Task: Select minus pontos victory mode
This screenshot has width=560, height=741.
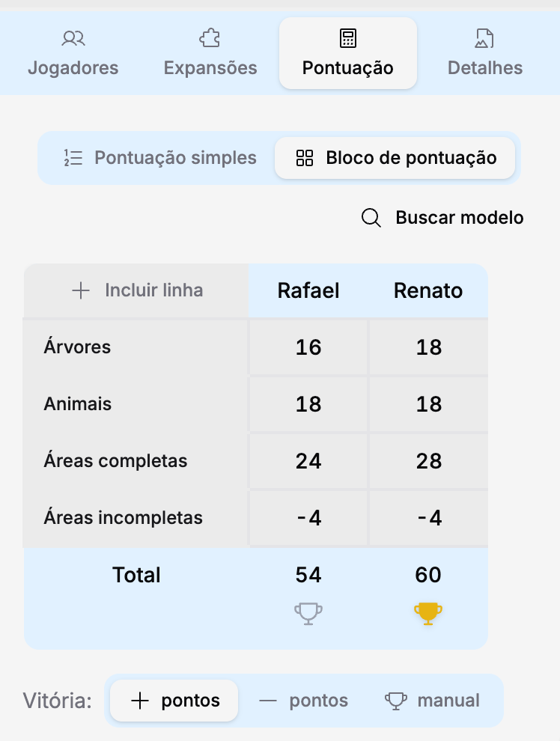Action: [x=303, y=701]
